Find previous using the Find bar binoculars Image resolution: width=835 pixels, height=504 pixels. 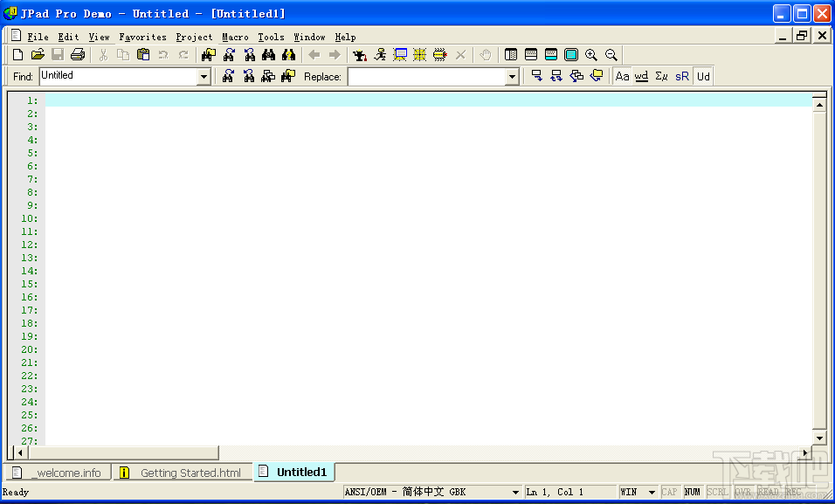click(x=249, y=76)
